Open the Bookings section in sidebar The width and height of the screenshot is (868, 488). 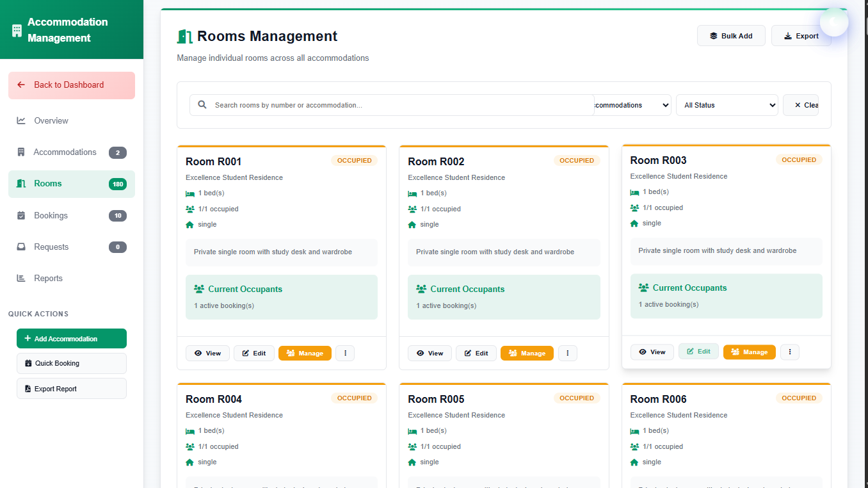[x=51, y=216]
